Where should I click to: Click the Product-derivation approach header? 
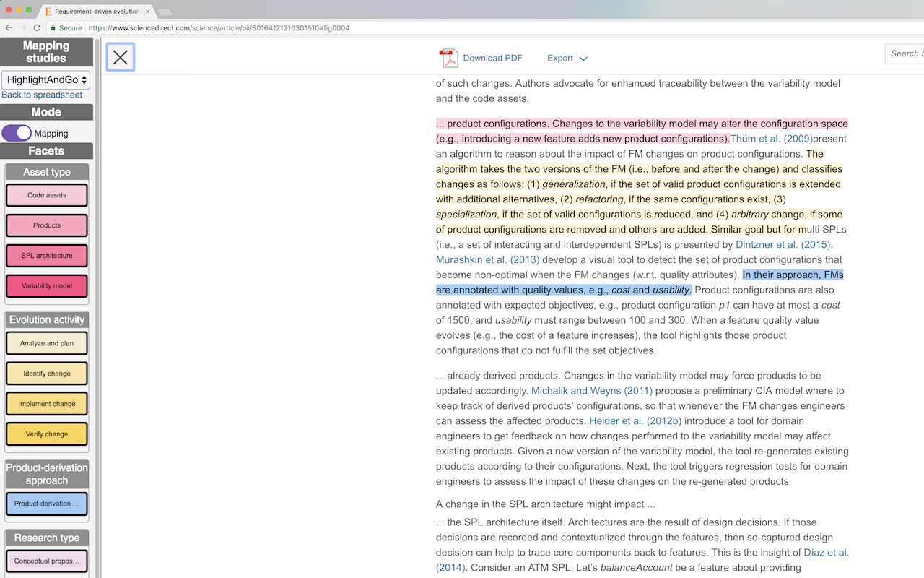pos(47,474)
